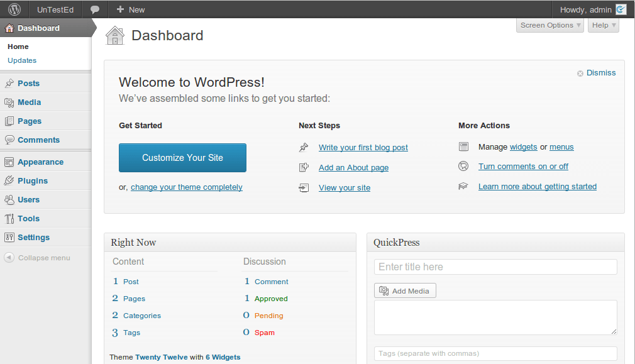This screenshot has height=364, width=635.
Task: Open the Howdy, admin account menu
Action: [x=593, y=9]
